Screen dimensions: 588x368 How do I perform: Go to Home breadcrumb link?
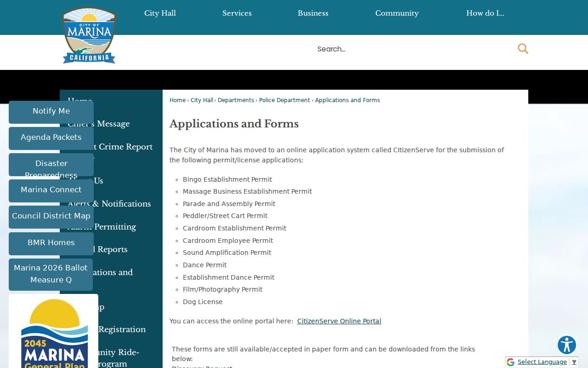click(177, 100)
